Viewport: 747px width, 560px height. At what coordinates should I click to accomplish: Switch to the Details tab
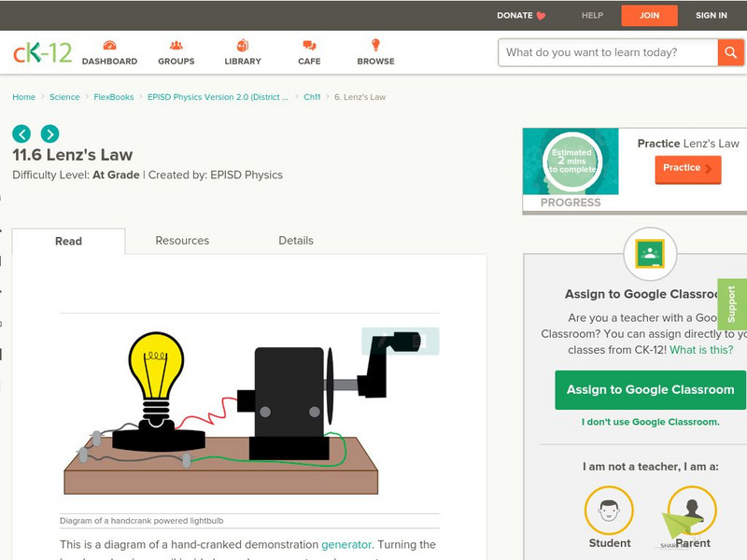click(x=296, y=241)
